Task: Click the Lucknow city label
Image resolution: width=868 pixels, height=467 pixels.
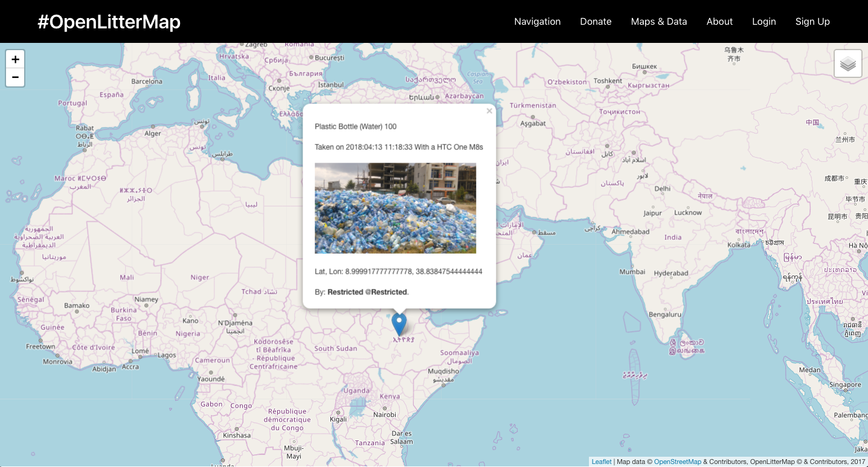Action: (688, 212)
